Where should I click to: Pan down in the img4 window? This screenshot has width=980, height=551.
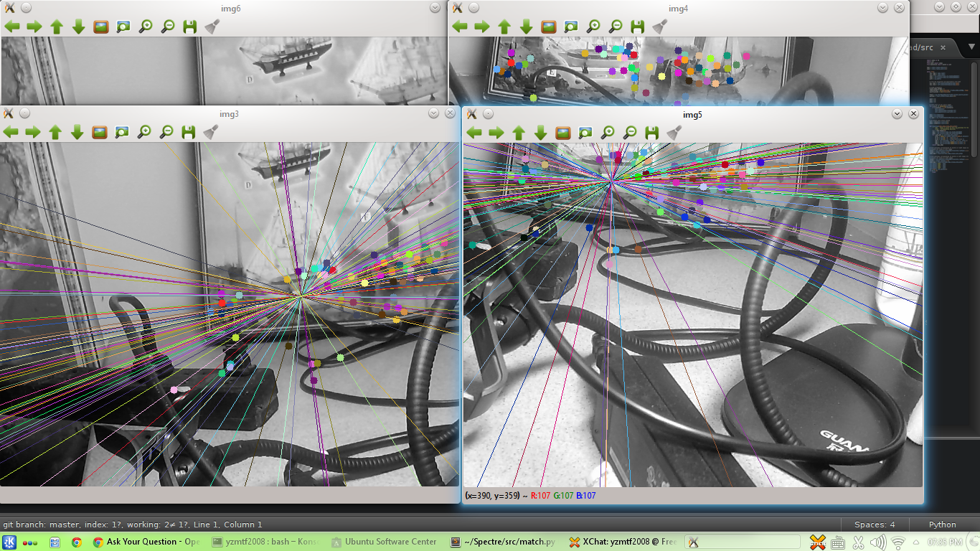pos(527,27)
